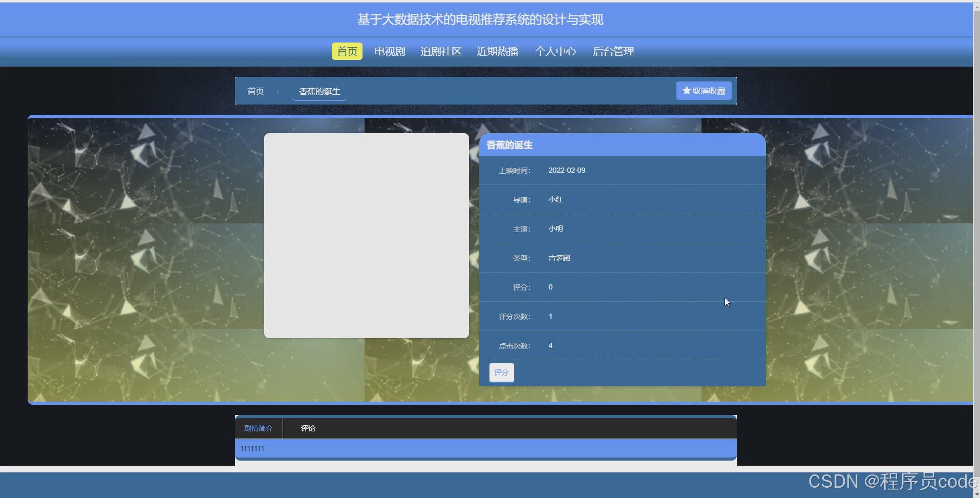Click the genre label 古装剧
Viewport: 980px width, 498px height.
558,258
